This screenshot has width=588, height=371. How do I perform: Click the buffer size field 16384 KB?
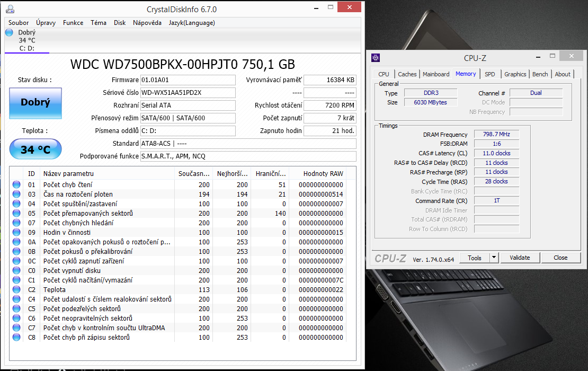[x=329, y=80]
